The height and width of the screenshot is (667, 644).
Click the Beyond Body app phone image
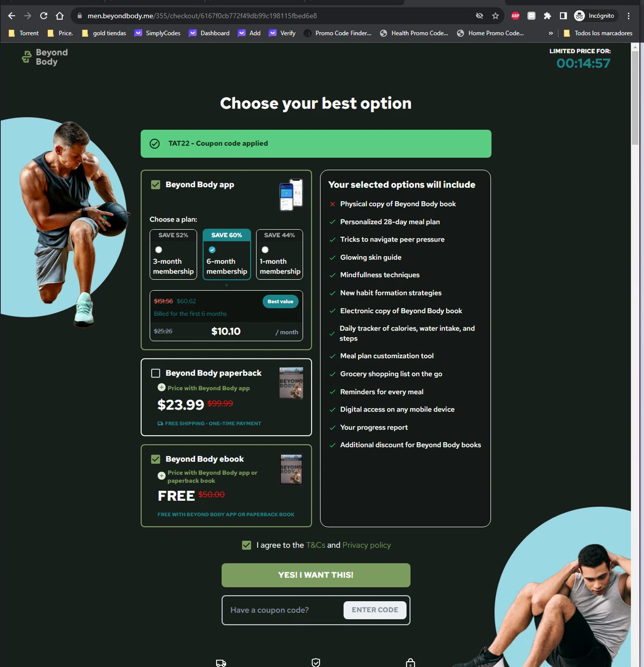click(291, 195)
